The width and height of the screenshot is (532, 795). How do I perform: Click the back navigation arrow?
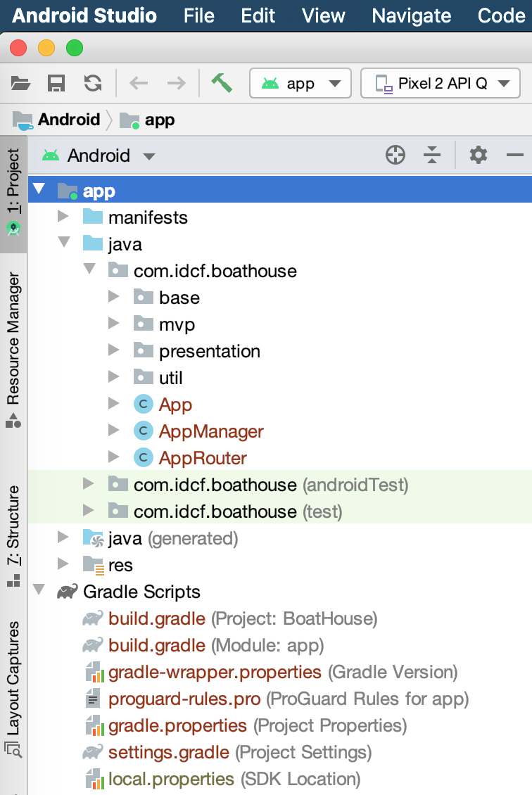(139, 84)
